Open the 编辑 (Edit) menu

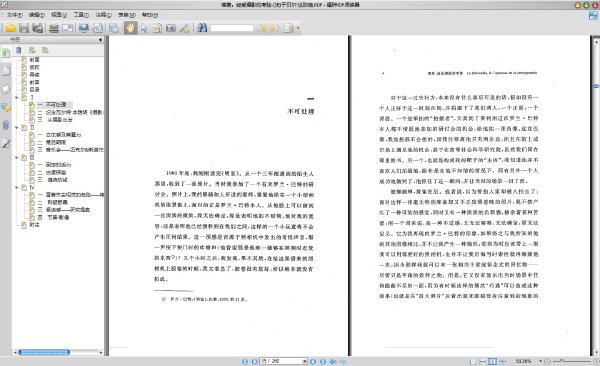click(x=37, y=15)
